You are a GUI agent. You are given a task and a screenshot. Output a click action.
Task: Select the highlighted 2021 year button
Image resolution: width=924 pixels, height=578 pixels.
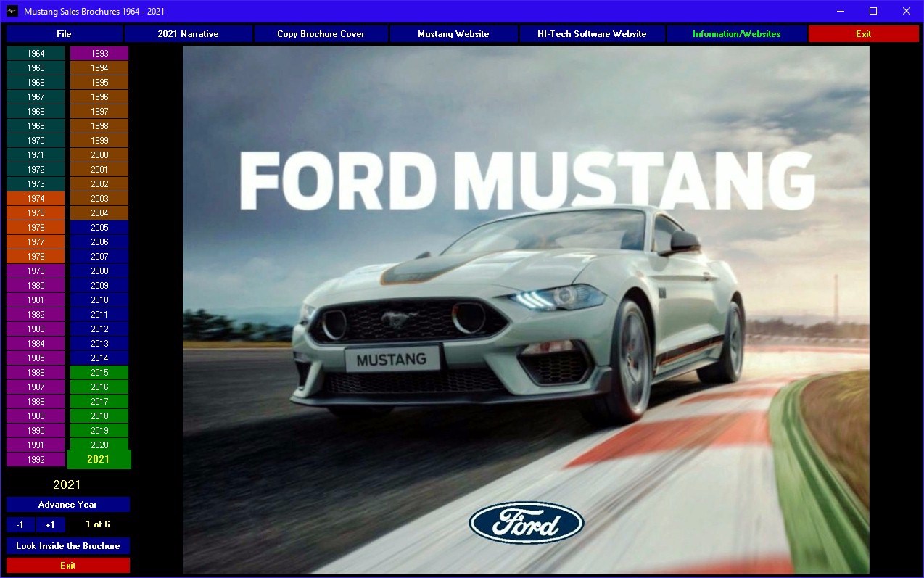click(x=99, y=460)
